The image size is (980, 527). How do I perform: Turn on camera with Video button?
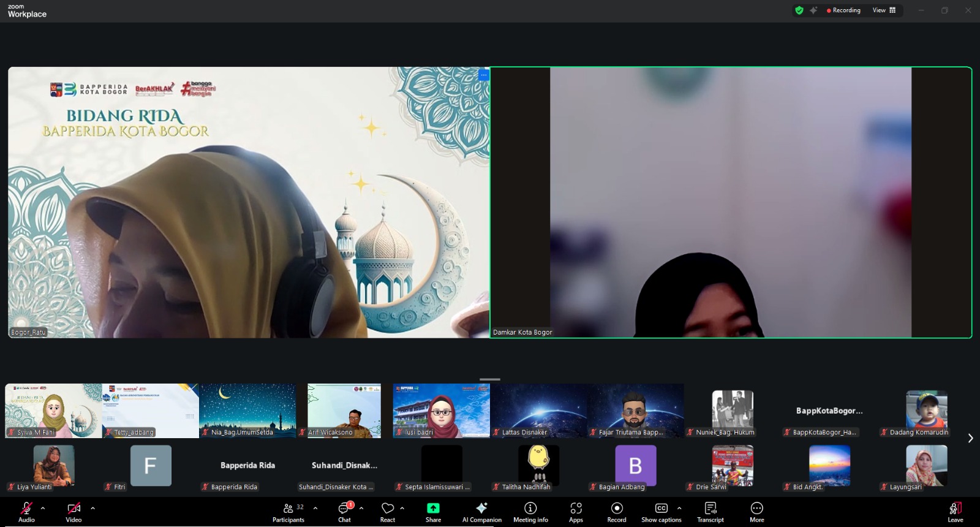73,512
